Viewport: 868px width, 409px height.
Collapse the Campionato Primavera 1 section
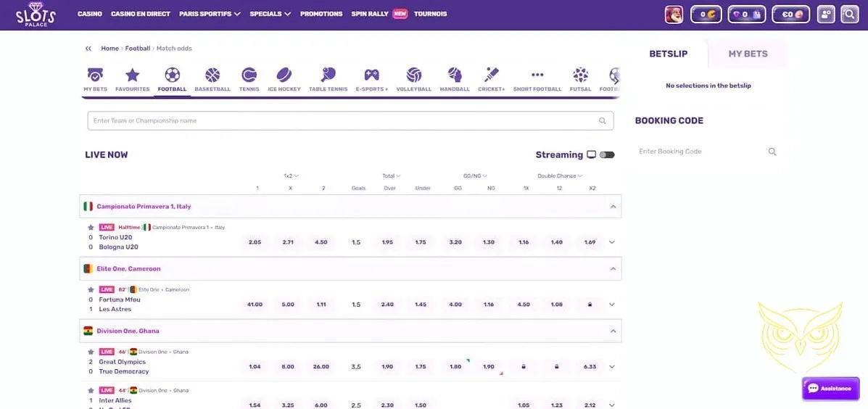point(613,207)
